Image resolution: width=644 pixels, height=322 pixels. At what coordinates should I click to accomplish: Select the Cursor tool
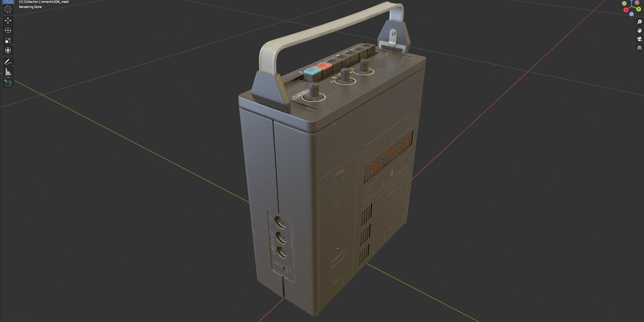point(8,9)
